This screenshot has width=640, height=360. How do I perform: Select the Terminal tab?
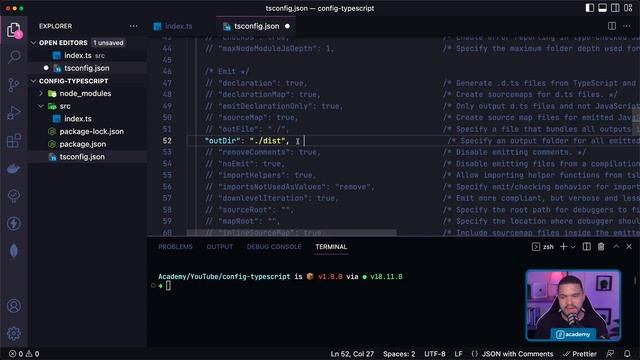331,247
